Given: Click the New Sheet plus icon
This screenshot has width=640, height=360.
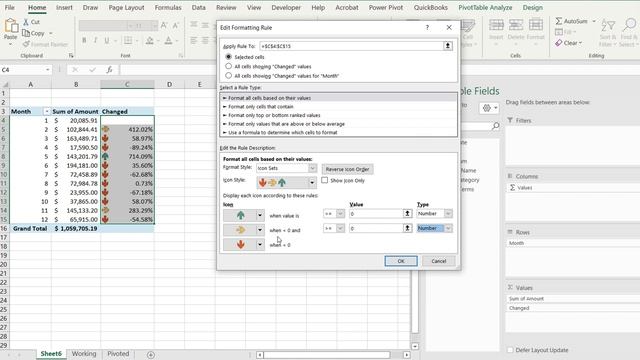Looking at the screenshot, I should (151, 355).
